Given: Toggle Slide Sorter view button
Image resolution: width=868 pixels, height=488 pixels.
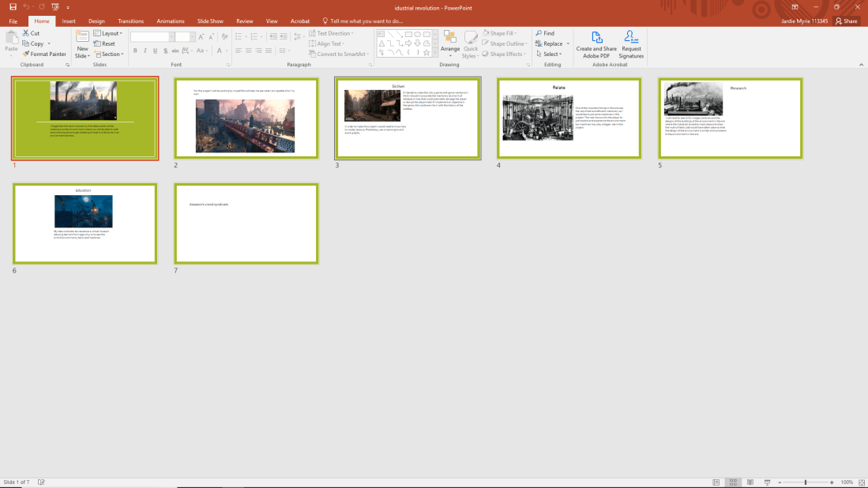Looking at the screenshot, I should pos(733,482).
